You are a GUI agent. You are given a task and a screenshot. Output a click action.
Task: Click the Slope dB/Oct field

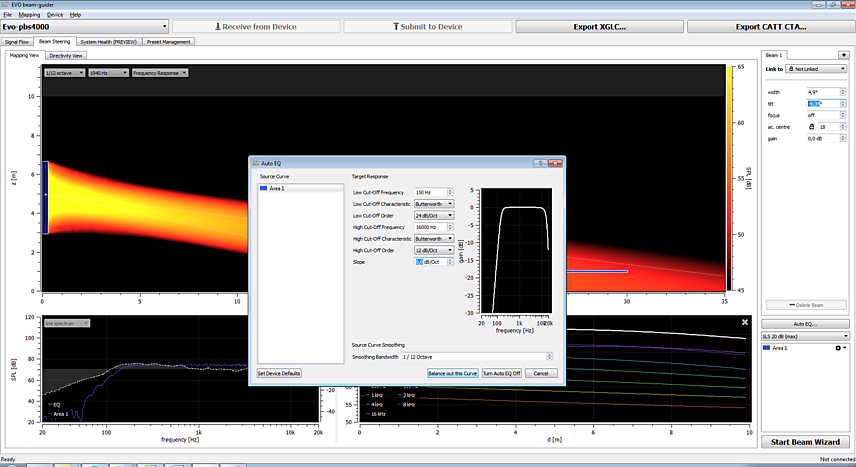[x=431, y=262]
